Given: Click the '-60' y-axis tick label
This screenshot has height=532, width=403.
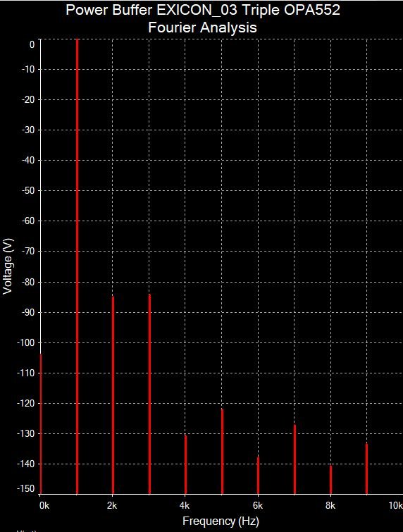Looking at the screenshot, I should pyautogui.click(x=27, y=221).
